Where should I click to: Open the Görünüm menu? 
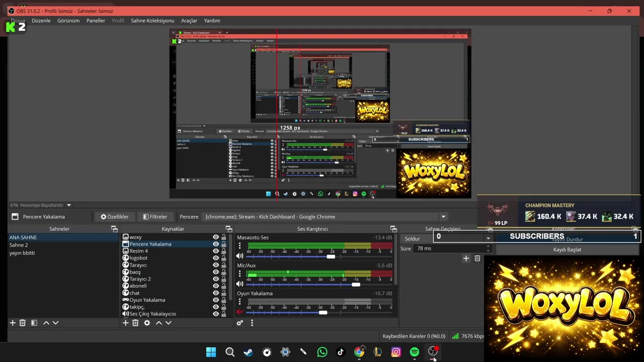68,21
